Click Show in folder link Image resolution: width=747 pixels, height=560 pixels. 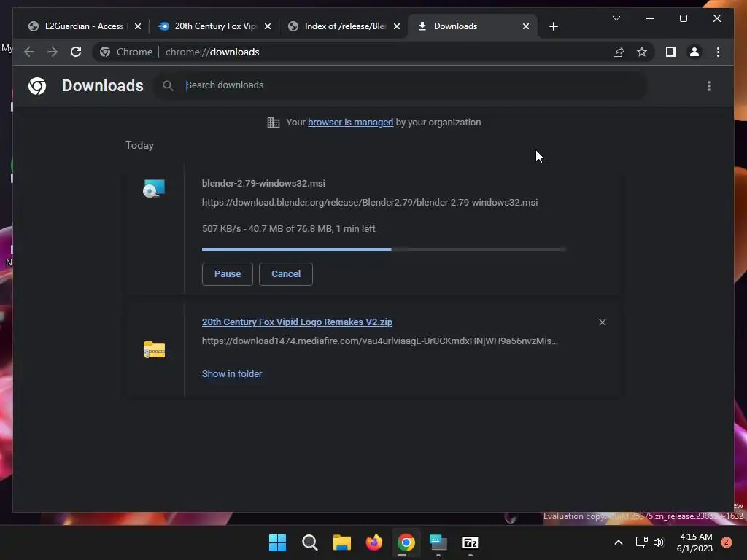(x=232, y=374)
